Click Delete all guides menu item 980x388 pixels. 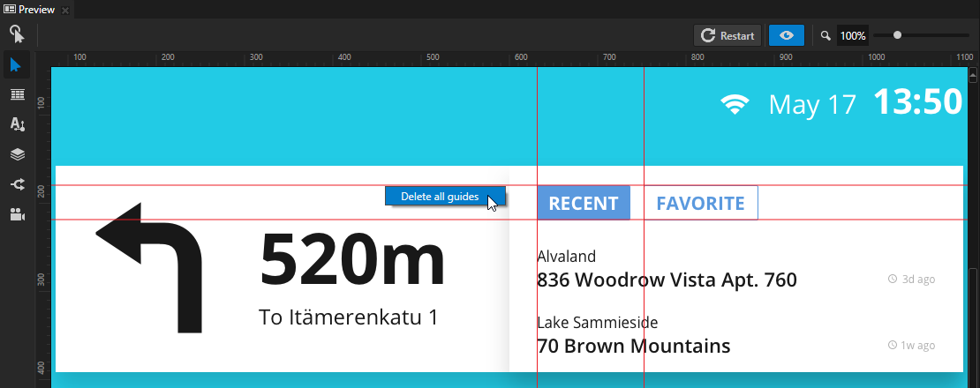click(x=440, y=196)
